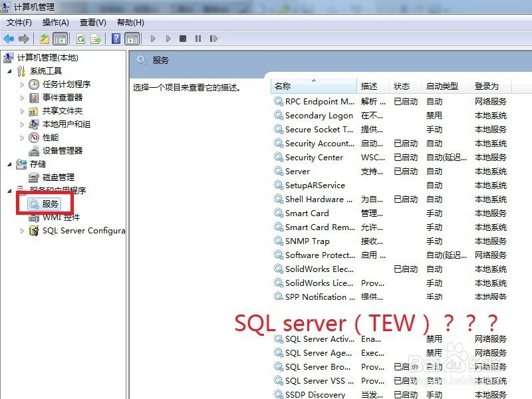Click the Refresh toolbar icon
532x399 pixels.
80,39
